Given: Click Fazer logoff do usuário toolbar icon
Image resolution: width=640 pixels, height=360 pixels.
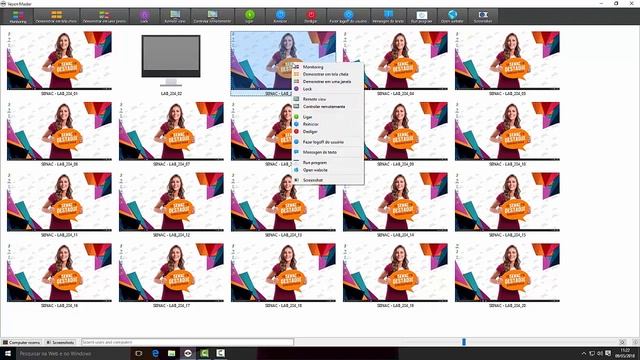Looking at the screenshot, I should coord(348,16).
